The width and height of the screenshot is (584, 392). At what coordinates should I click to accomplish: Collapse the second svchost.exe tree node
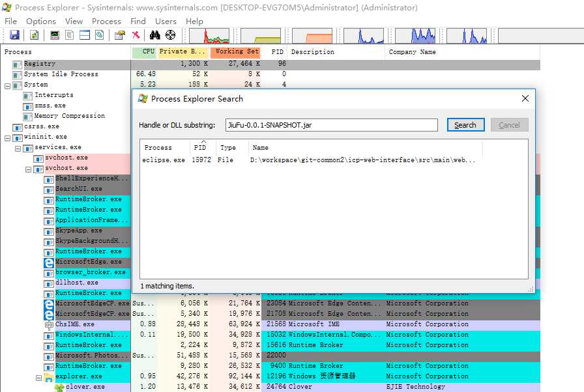click(x=28, y=169)
